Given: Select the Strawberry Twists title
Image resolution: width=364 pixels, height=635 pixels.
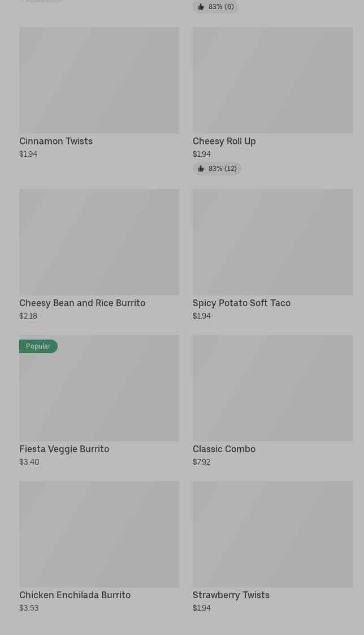Looking at the screenshot, I should [231, 595].
